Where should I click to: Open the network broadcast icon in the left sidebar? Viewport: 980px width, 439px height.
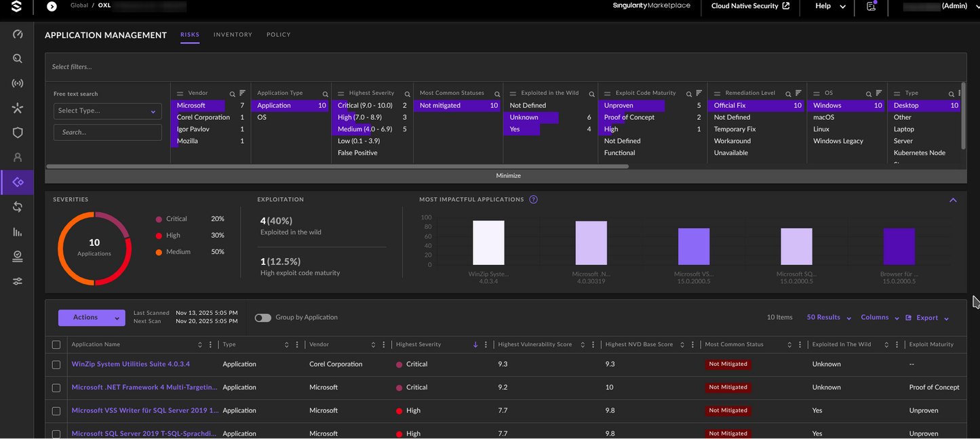pyautogui.click(x=17, y=83)
